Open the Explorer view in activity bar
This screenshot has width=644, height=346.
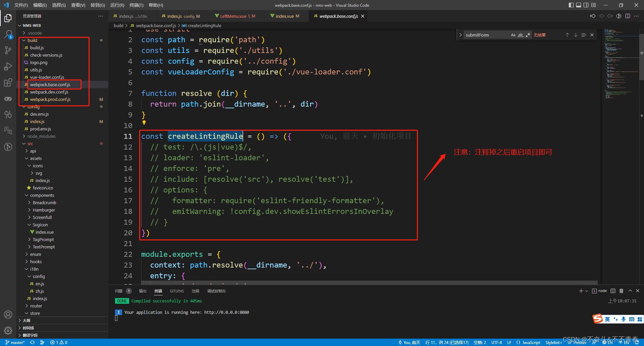(8, 18)
